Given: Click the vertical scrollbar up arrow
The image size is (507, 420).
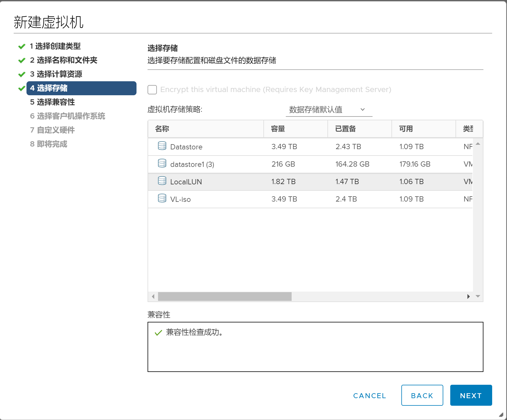Looking at the screenshot, I should click(478, 144).
